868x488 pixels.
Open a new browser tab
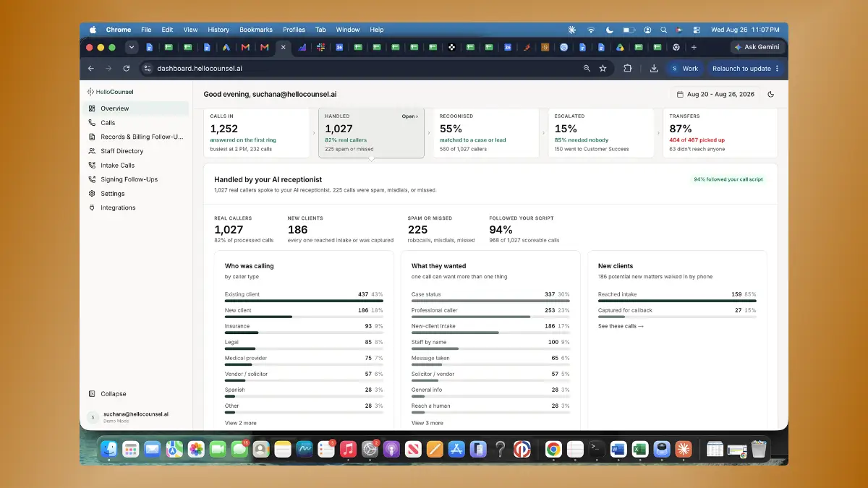click(694, 48)
